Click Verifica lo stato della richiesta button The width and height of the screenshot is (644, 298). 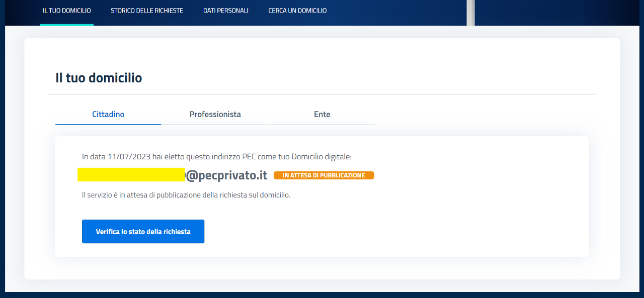(x=143, y=232)
